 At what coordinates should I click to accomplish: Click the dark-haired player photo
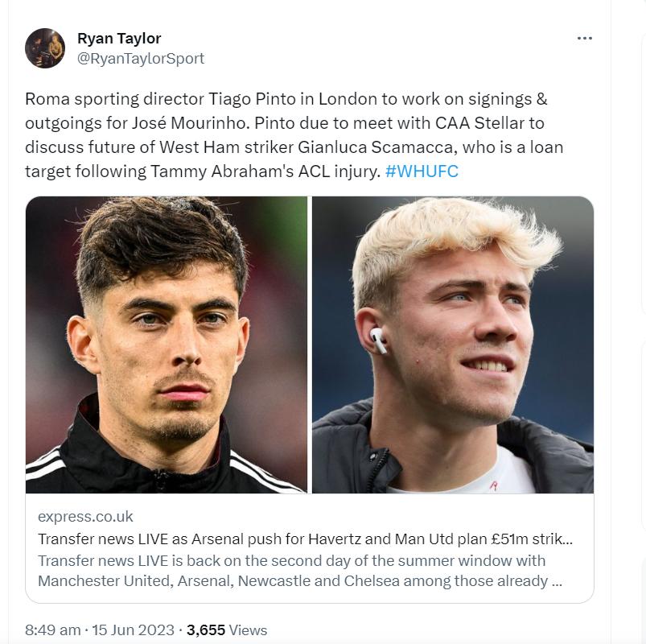[x=166, y=345]
